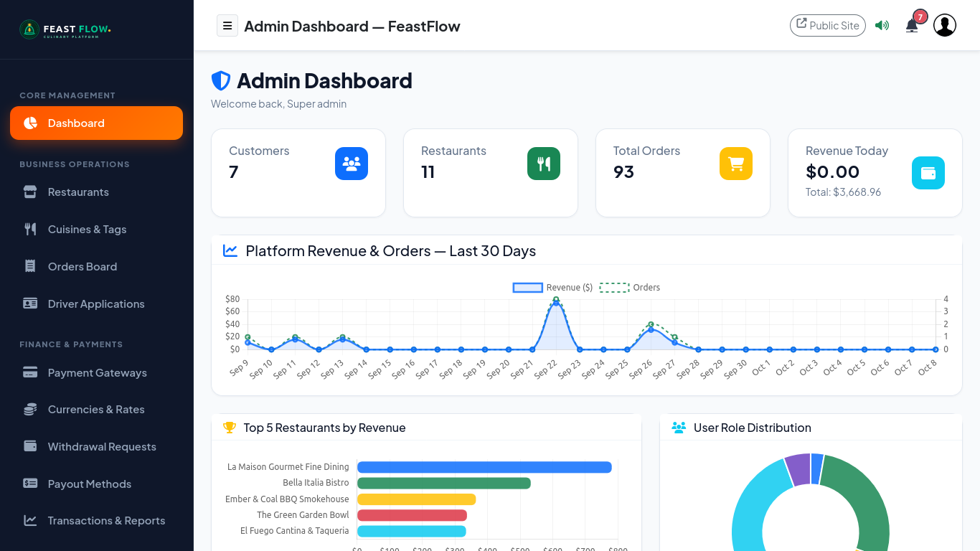980x551 pixels.
Task: Open Restaurants in the sidebar
Action: pos(96,192)
